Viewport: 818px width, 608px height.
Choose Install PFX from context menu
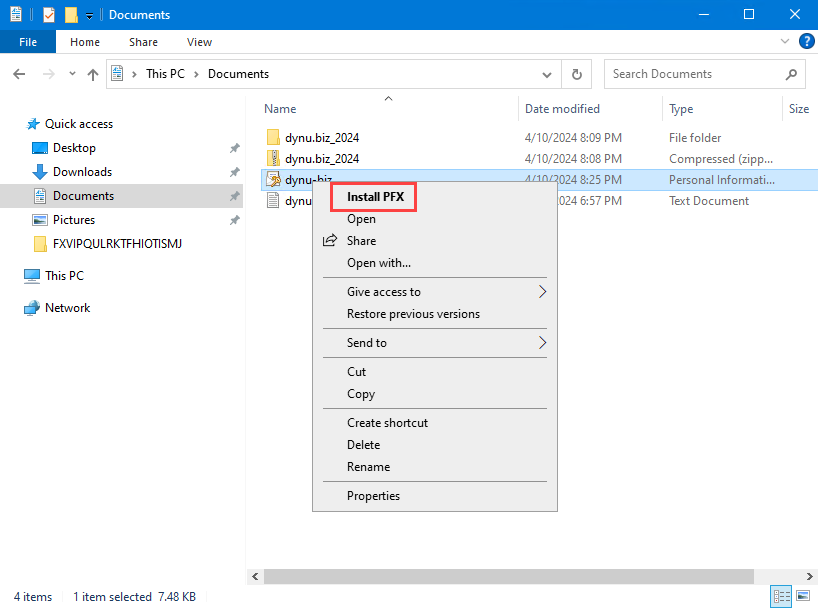(x=376, y=197)
